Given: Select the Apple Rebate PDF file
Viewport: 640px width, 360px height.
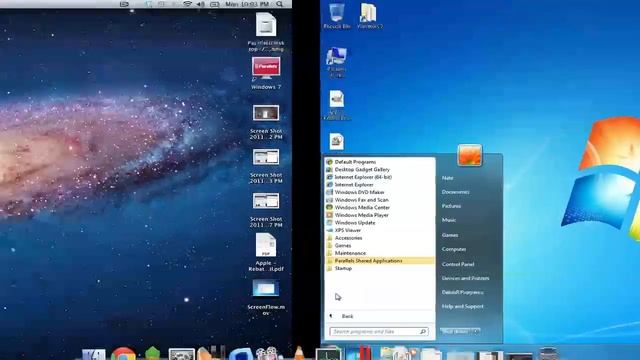Looking at the screenshot, I should (266, 252).
